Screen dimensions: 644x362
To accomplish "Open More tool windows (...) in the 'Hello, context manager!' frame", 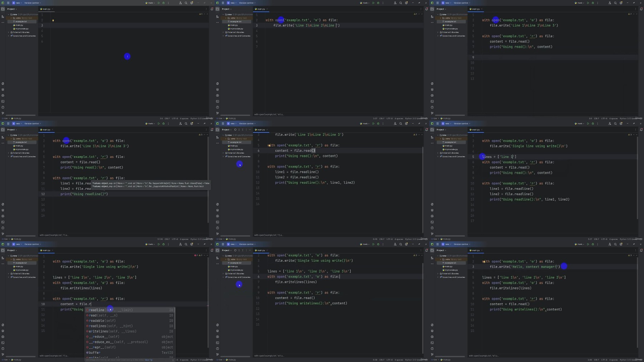I will [432, 264].
